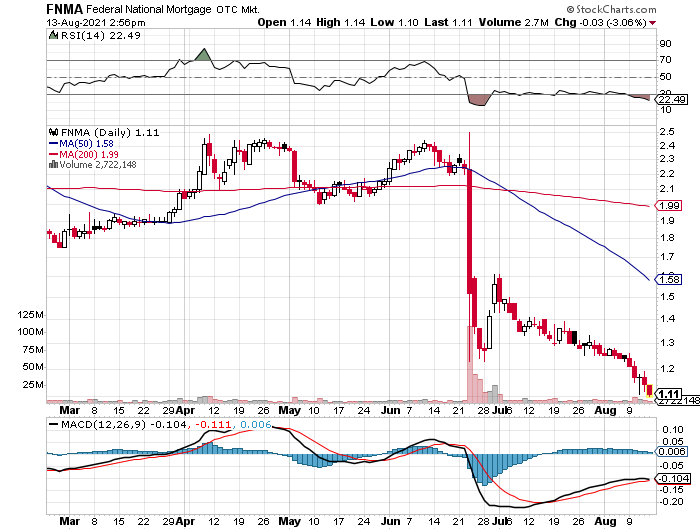Click the green overbought RSI peak

[203, 54]
